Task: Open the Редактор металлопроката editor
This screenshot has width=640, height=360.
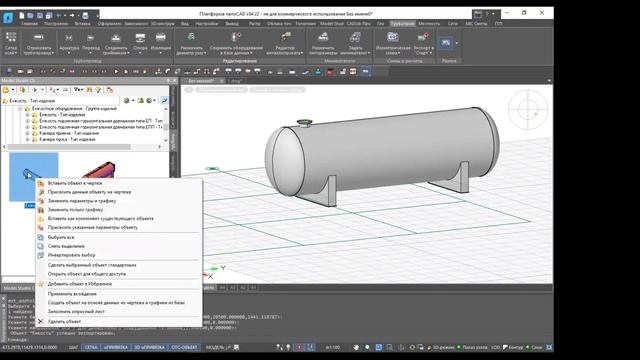Action: (x=285, y=43)
